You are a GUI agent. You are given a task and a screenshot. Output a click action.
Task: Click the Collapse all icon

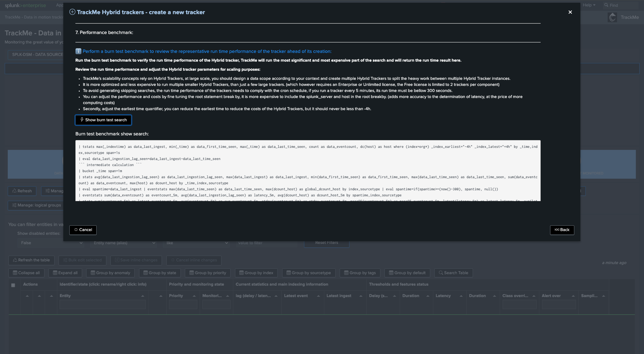(x=15, y=273)
